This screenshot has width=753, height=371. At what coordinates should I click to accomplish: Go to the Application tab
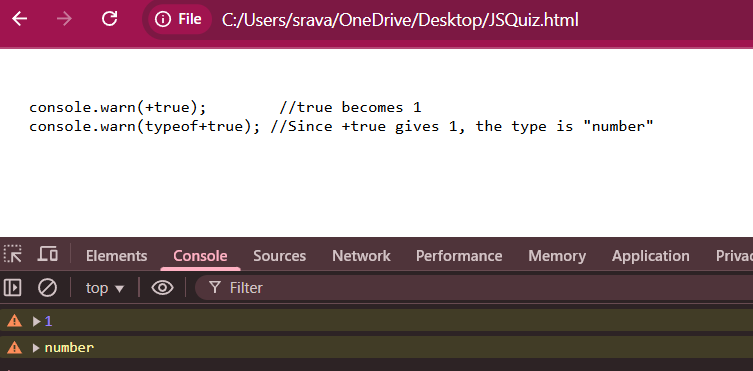pyautogui.click(x=651, y=256)
